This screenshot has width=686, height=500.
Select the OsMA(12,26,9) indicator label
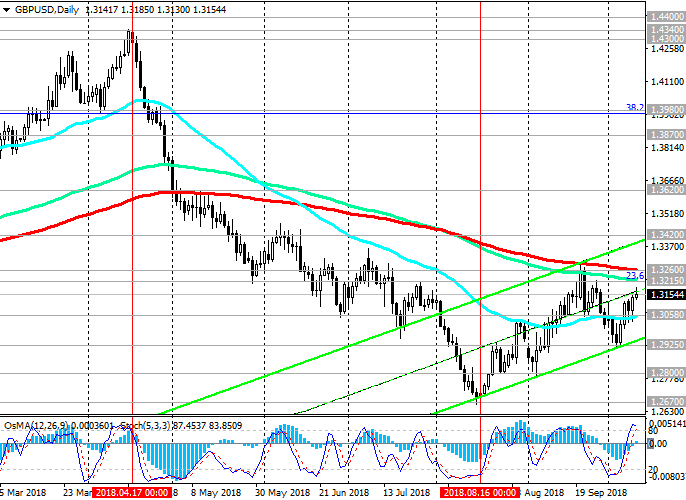pos(36,425)
